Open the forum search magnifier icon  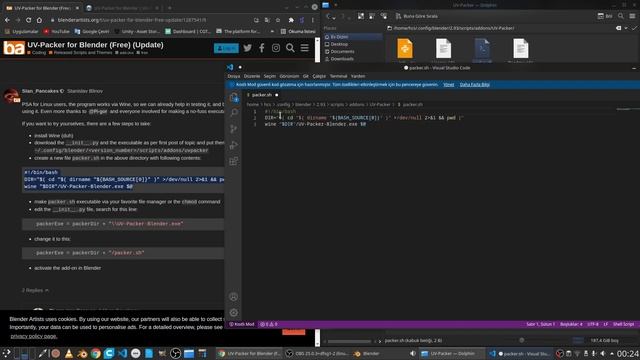click(290, 48)
